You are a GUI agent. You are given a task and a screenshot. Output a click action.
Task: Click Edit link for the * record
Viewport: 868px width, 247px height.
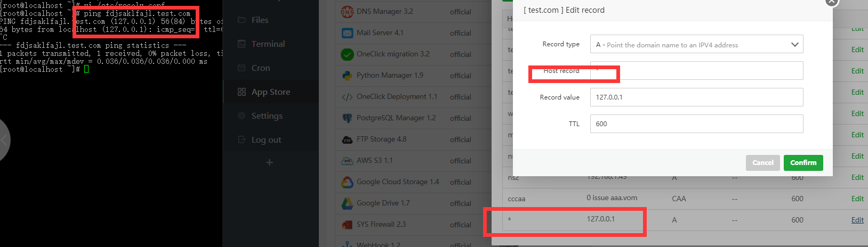857,220
